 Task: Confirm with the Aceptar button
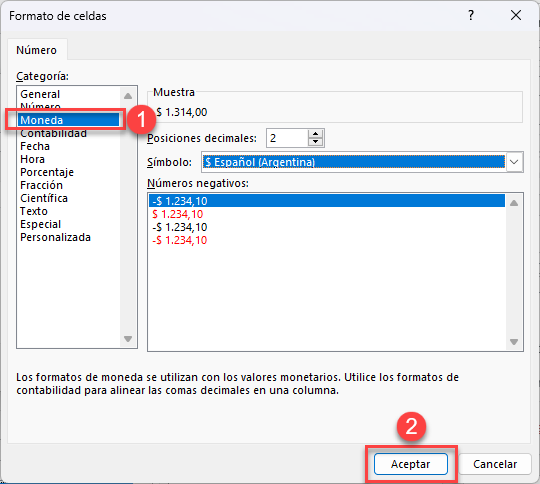click(x=411, y=464)
